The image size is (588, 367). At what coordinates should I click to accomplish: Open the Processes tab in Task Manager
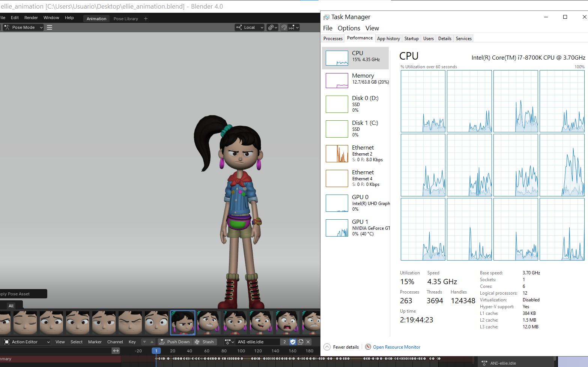click(333, 39)
